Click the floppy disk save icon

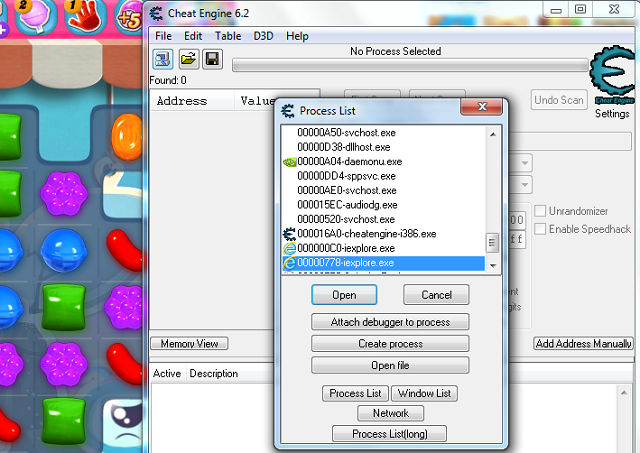coord(212,60)
